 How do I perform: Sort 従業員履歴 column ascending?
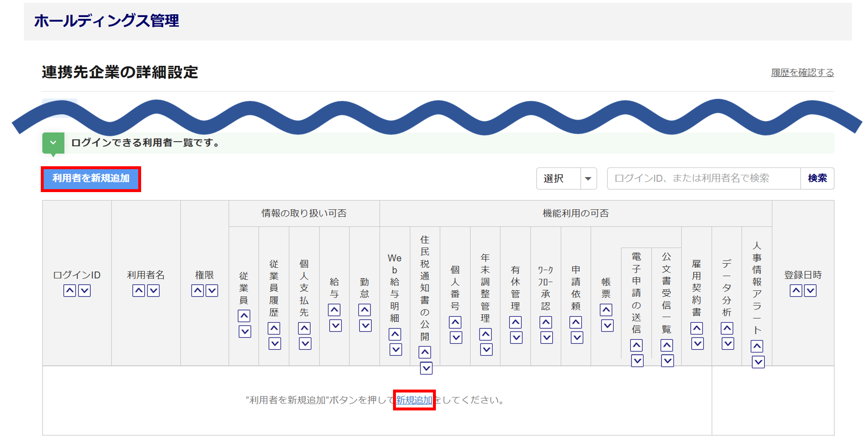pyautogui.click(x=274, y=328)
